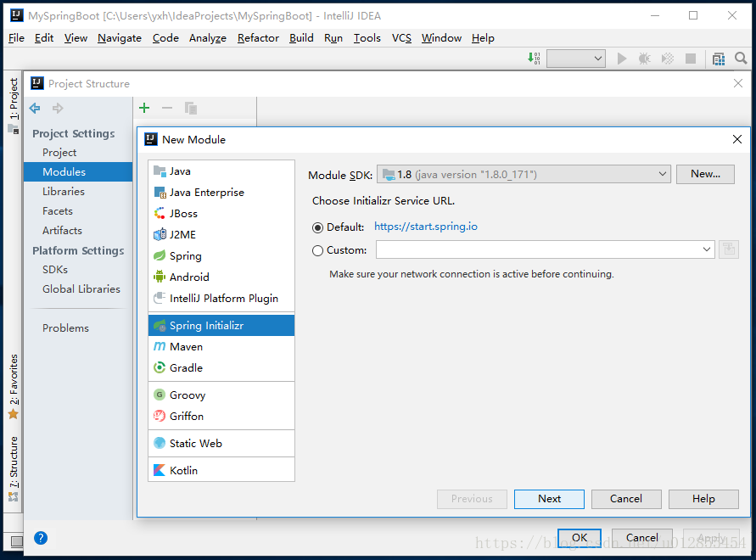Select Facets under Project Settings
Viewport: 756px width, 560px height.
(x=78, y=211)
